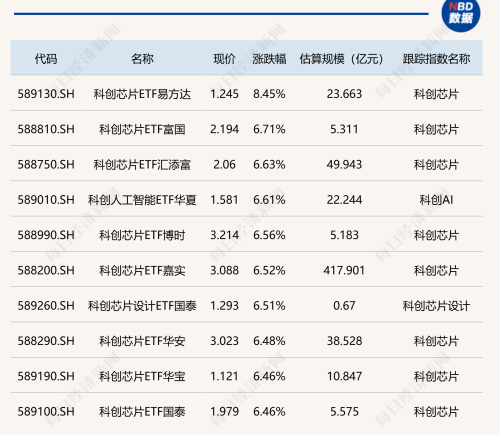Select name 科创芯片ETF嘉实
The image size is (500, 435).
142,270
